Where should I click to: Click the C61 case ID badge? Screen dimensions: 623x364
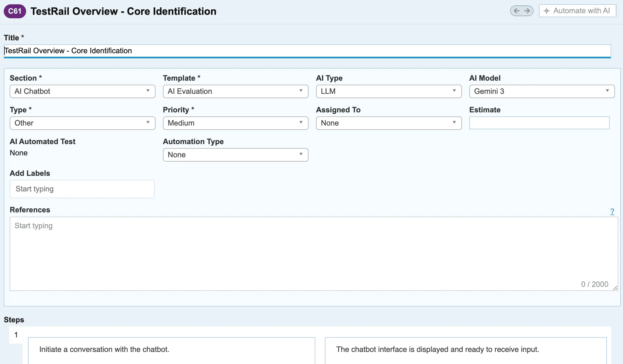(15, 11)
